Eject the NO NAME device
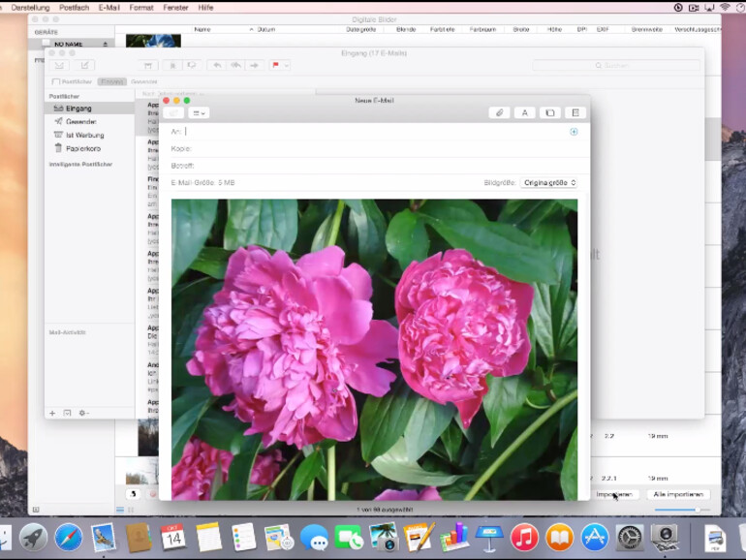746x560 pixels. tap(106, 44)
